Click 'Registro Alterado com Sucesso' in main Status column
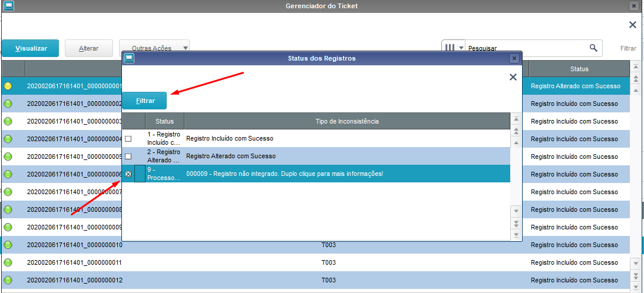 575,86
